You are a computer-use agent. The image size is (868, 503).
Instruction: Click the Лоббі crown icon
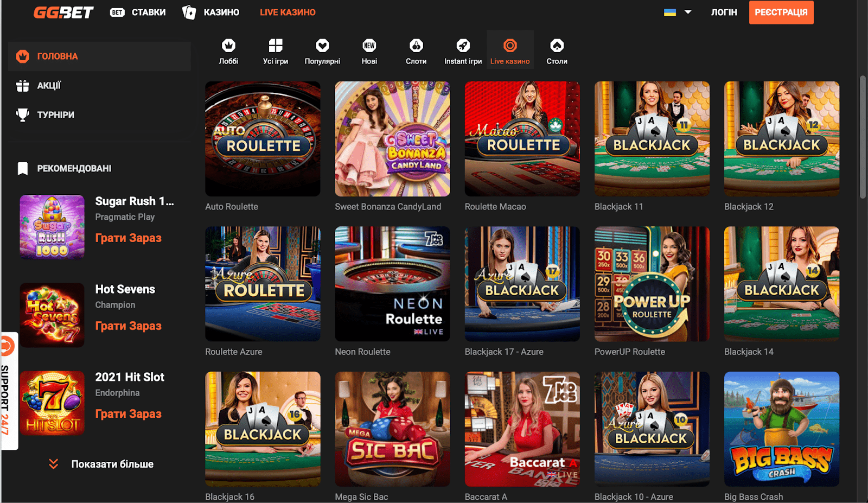tap(228, 46)
